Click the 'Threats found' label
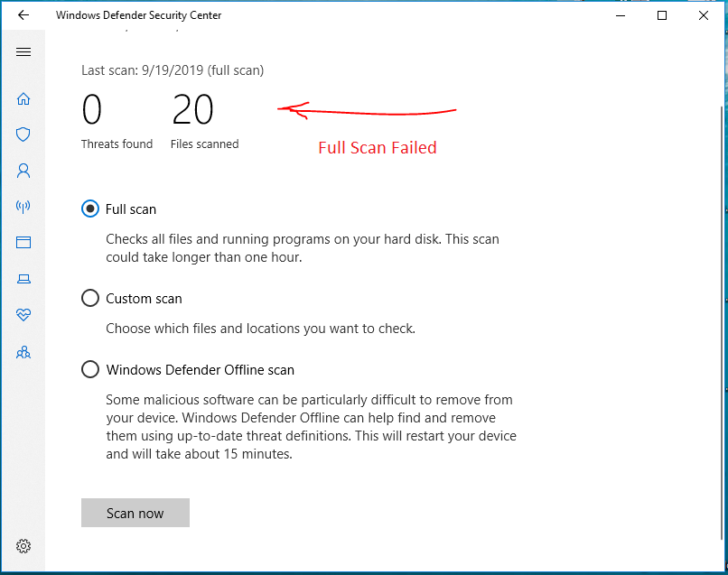 [117, 144]
